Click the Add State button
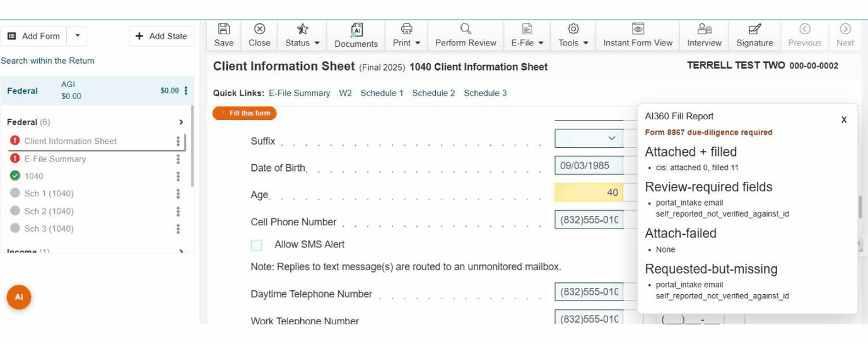 tap(161, 36)
